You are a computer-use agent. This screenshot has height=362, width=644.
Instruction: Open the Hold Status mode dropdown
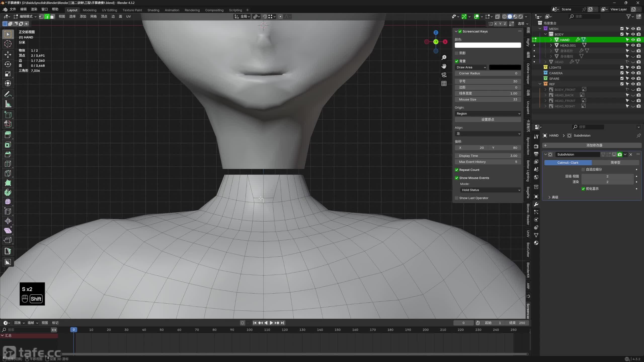[x=490, y=190]
